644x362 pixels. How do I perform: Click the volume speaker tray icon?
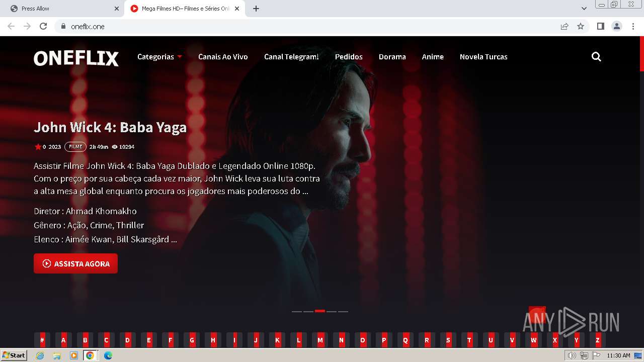point(572,355)
